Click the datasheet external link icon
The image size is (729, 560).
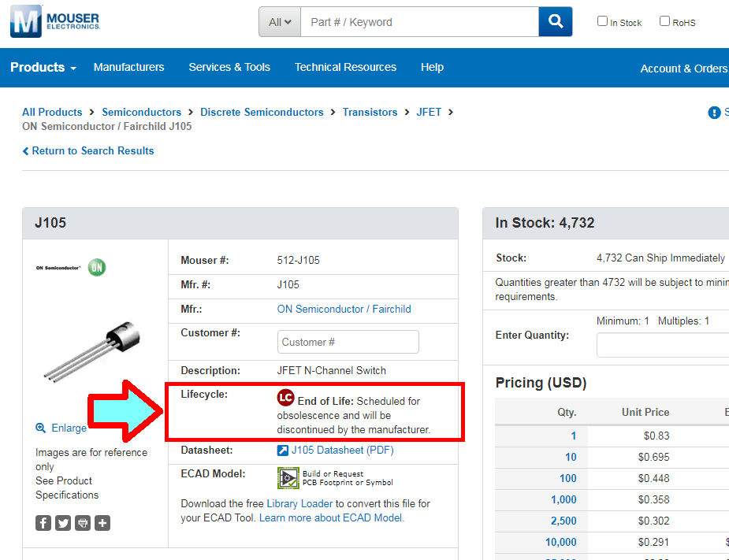[282, 451]
